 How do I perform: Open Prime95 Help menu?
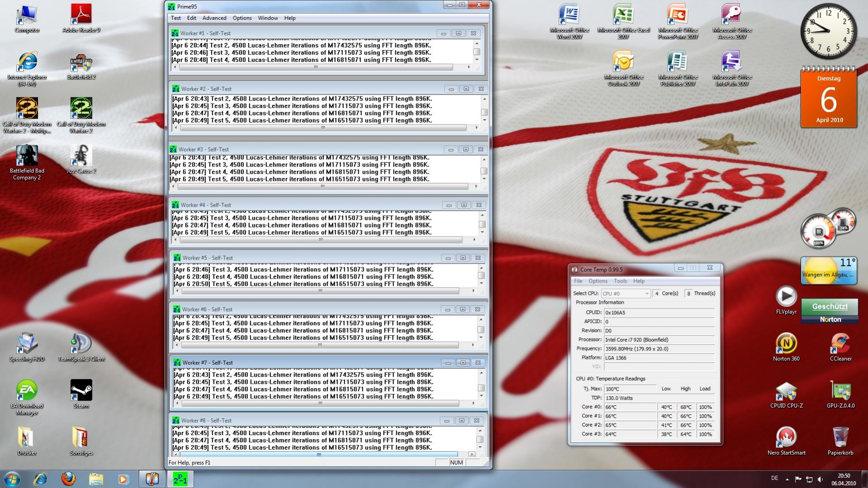coord(289,18)
